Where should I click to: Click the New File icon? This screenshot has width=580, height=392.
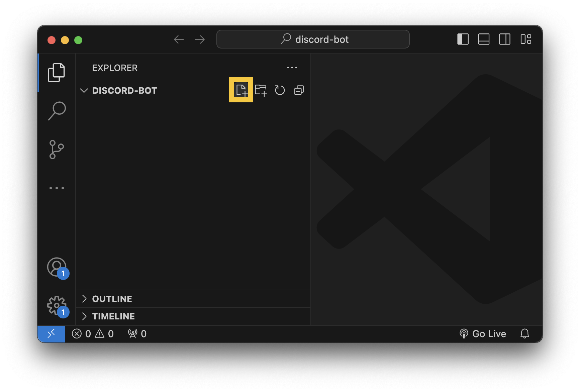pos(241,90)
